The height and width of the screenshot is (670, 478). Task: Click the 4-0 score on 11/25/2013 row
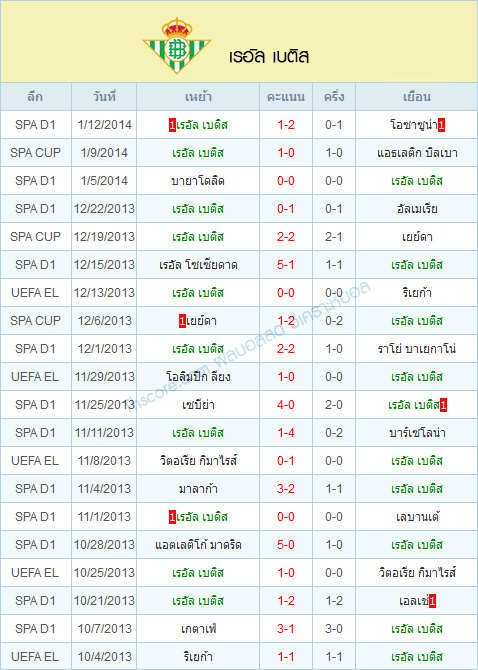(x=286, y=405)
